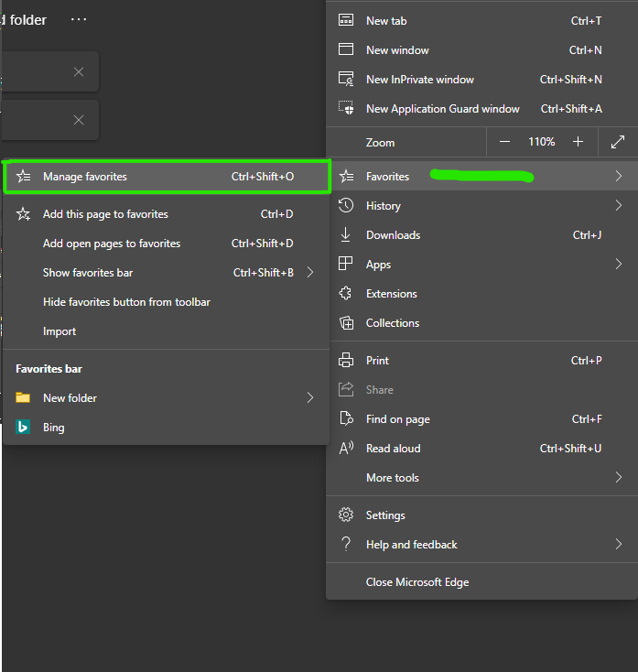Image resolution: width=638 pixels, height=672 pixels.
Task: Click the Ctrl+Shift+O shortcut text
Action: pos(263,177)
